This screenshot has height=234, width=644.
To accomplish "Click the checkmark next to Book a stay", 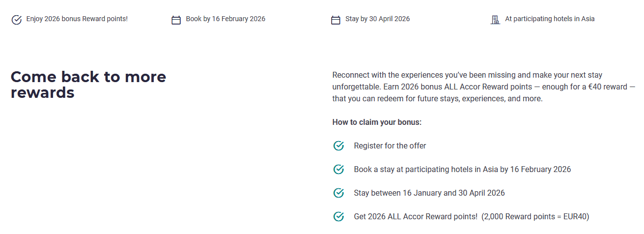I will [338, 169].
